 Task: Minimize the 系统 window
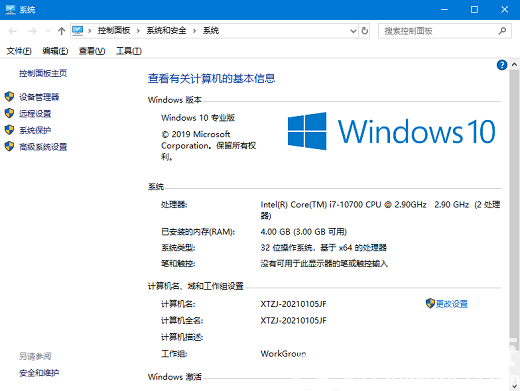pyautogui.click(x=444, y=10)
